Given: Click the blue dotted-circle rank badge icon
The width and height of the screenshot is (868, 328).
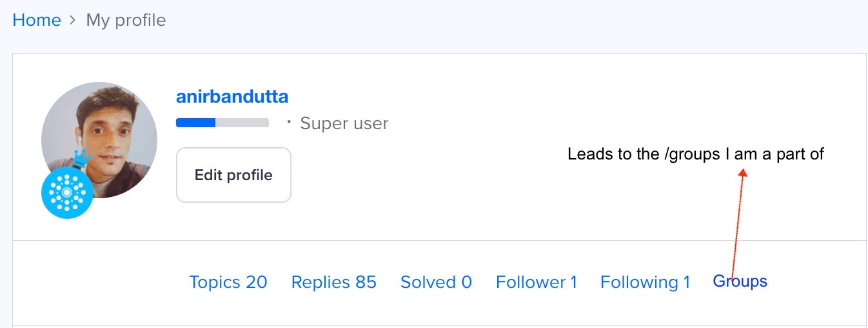Looking at the screenshot, I should (67, 192).
